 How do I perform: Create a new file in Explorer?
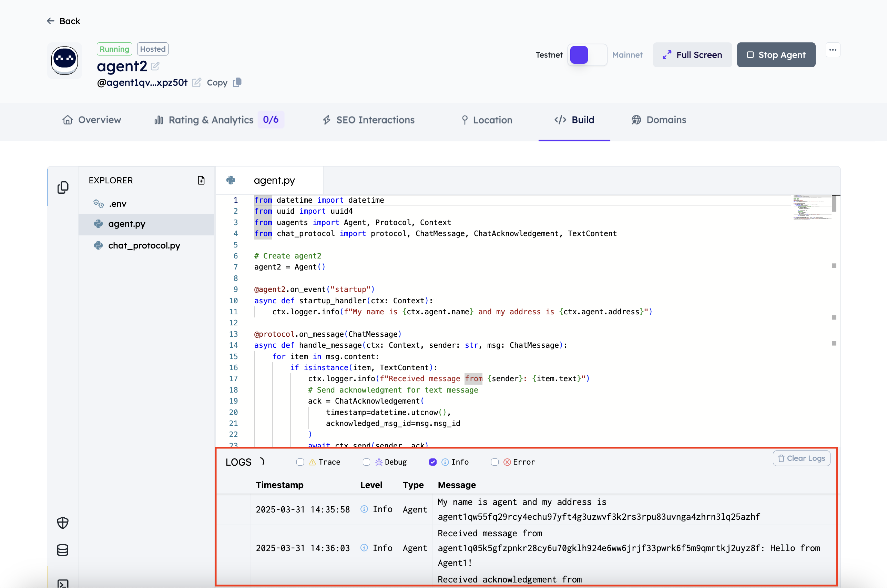201,180
